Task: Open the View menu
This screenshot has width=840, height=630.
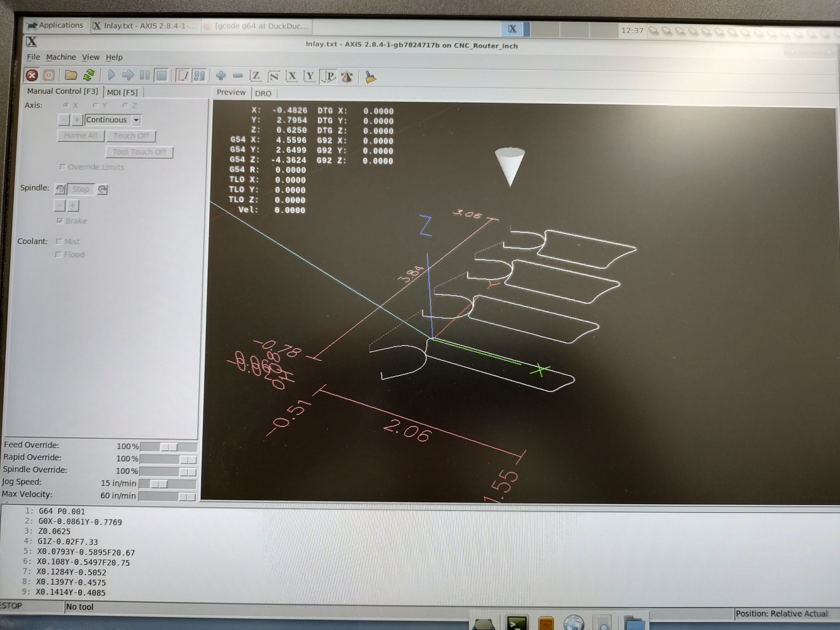Action: pyautogui.click(x=90, y=57)
